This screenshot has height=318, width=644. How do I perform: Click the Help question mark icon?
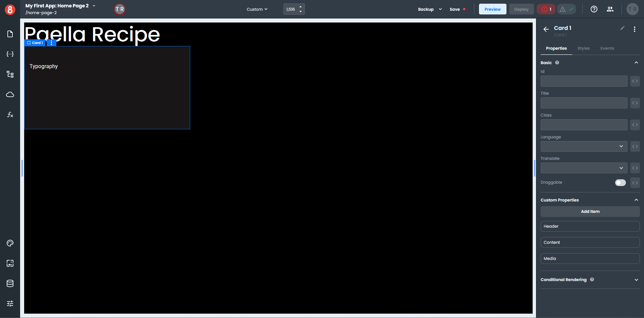point(594,9)
